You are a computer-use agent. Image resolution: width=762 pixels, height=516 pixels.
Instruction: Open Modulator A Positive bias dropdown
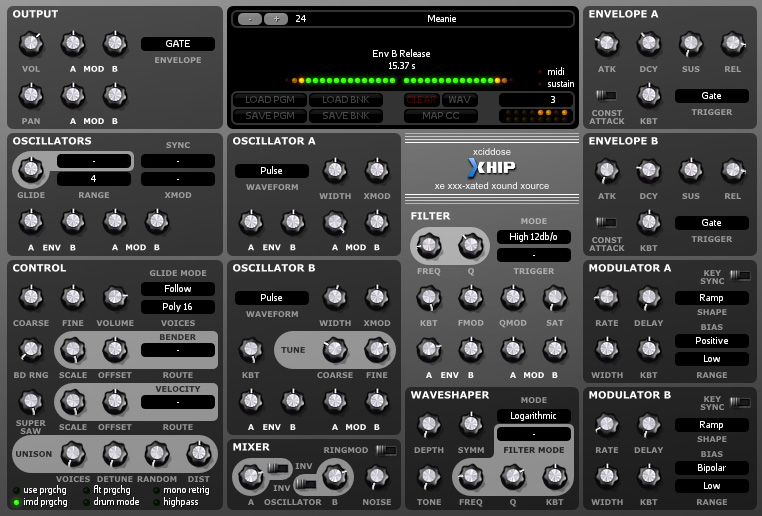711,341
